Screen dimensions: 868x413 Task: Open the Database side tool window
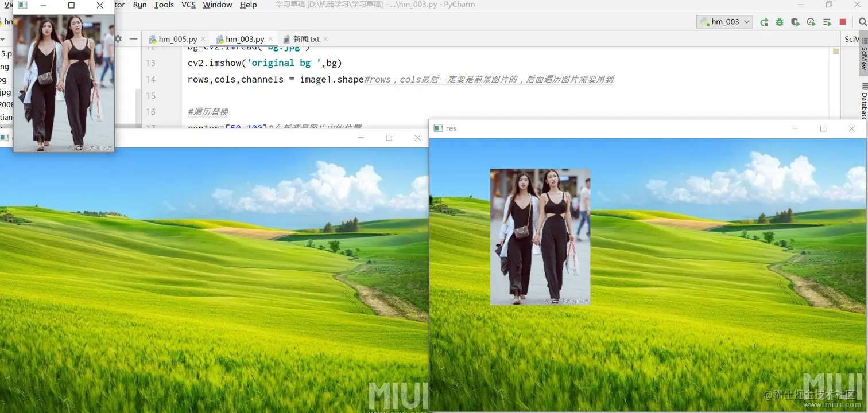pos(864,100)
